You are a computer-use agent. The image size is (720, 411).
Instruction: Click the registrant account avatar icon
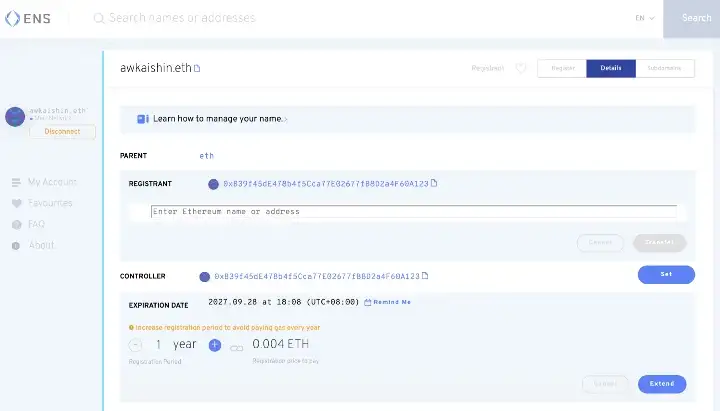[x=213, y=184]
